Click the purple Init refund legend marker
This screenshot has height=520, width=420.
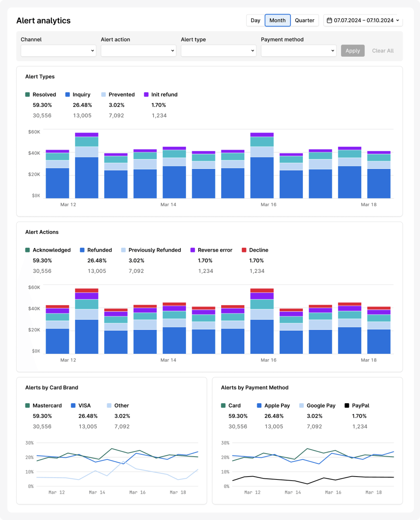click(x=146, y=94)
